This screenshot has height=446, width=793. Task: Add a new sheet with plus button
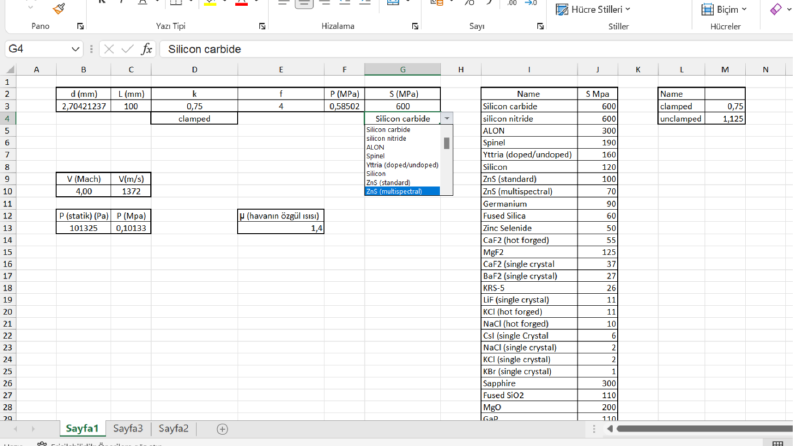(x=222, y=429)
